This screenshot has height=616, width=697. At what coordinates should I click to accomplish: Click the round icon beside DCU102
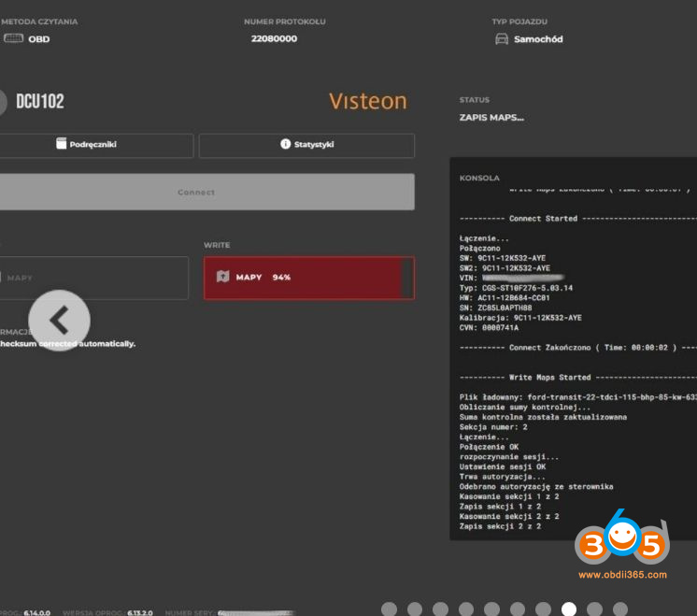click(x=3, y=102)
